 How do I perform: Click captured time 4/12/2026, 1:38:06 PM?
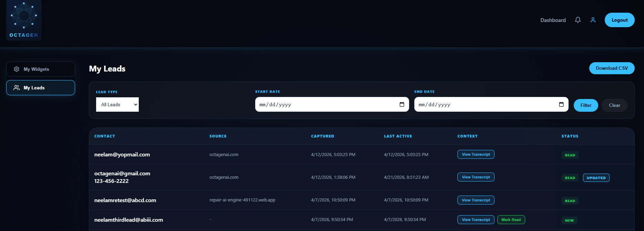pyautogui.click(x=333, y=177)
